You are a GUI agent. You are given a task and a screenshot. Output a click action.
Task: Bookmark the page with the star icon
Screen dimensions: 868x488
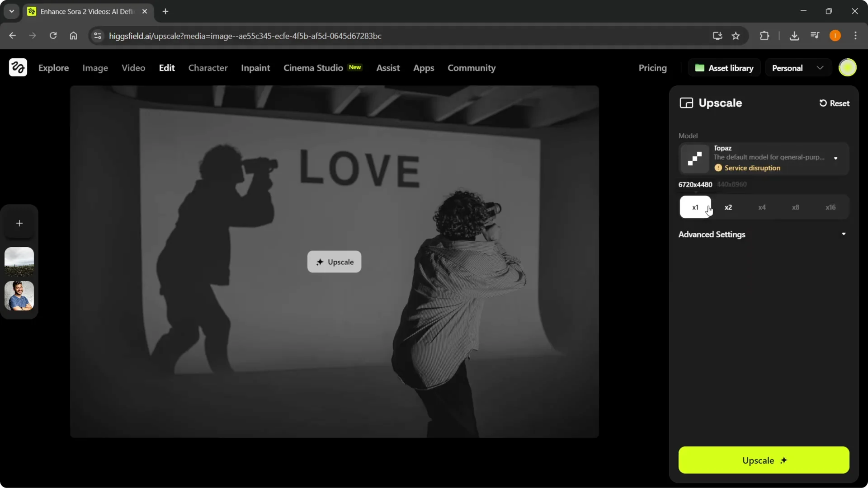click(736, 36)
